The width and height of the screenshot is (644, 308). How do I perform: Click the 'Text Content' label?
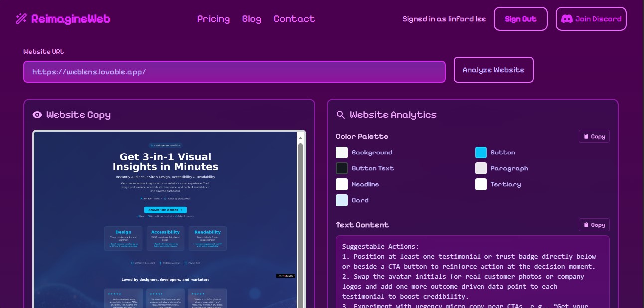tap(362, 225)
